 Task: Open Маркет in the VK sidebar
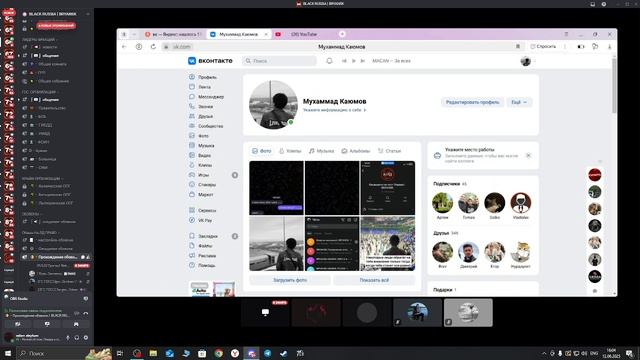[201, 195]
